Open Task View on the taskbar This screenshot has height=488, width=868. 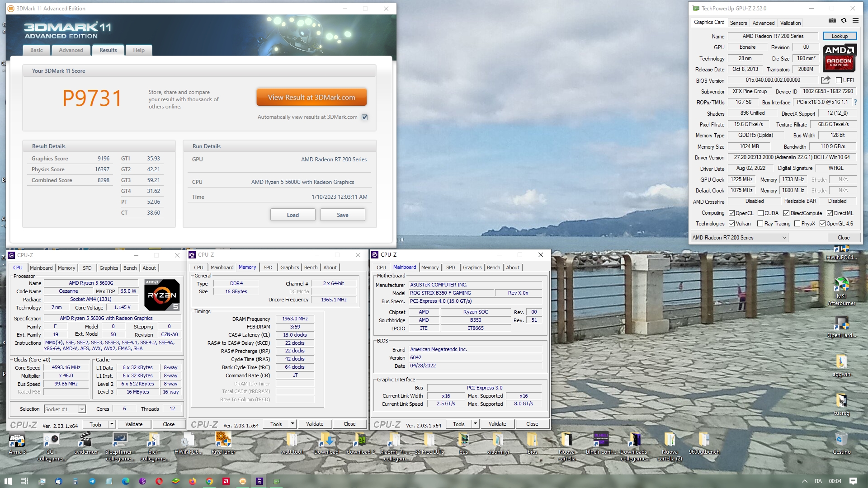pos(24,481)
